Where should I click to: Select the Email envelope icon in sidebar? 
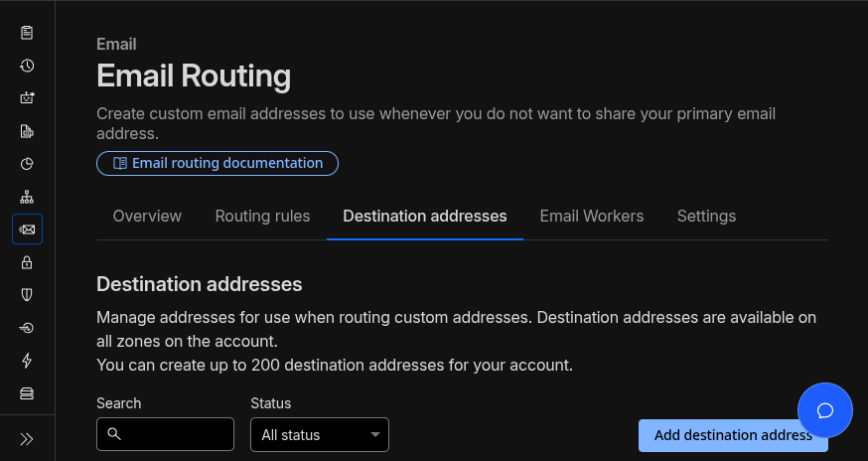coord(27,230)
